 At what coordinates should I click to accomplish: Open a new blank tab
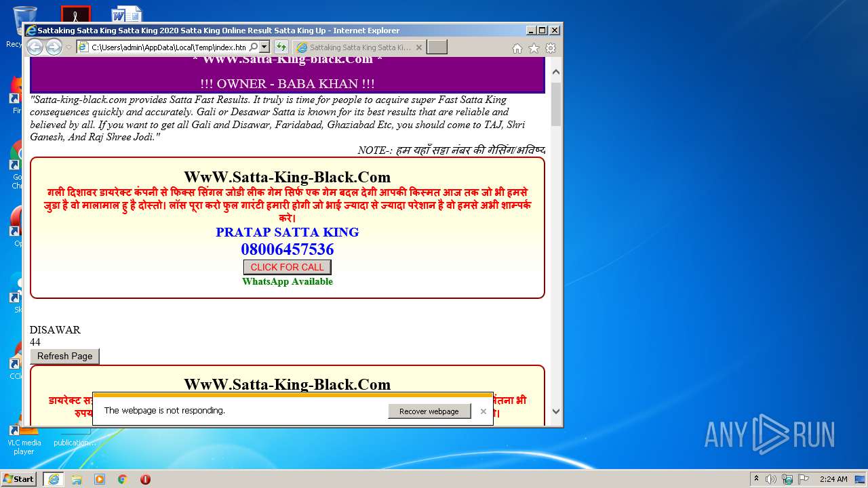pos(437,47)
